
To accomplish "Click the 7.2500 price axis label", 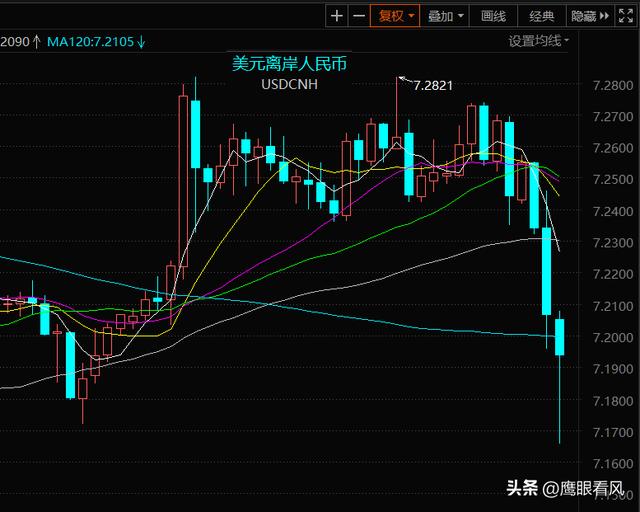I will [613, 179].
